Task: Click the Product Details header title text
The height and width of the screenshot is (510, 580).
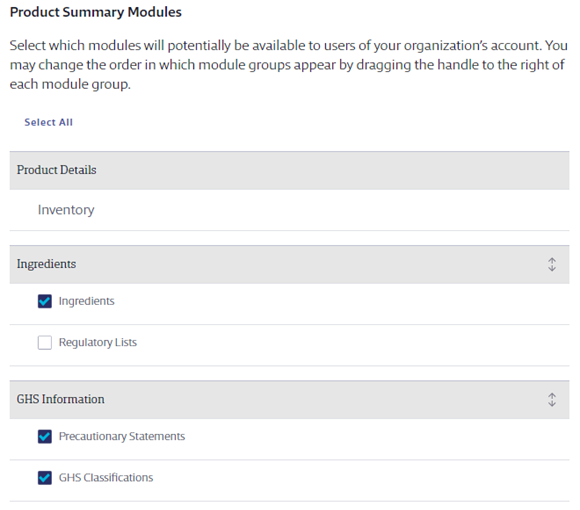Action: [x=56, y=170]
